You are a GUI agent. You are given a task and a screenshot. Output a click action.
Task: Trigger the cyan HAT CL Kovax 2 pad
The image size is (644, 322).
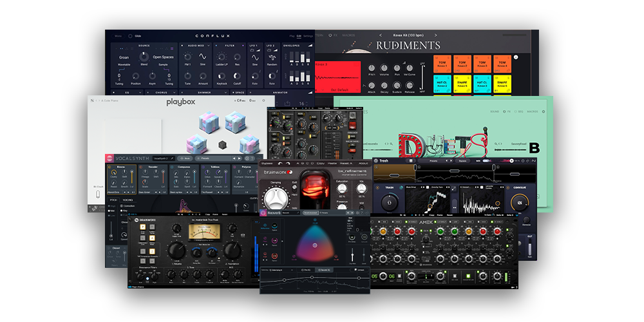pyautogui.click(x=442, y=83)
